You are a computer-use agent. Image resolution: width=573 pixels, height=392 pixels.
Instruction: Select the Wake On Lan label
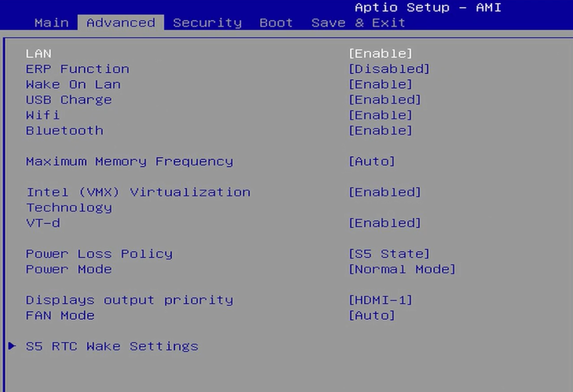(73, 85)
